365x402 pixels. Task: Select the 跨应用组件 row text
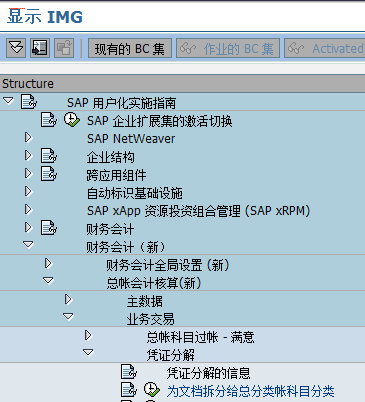pos(116,175)
